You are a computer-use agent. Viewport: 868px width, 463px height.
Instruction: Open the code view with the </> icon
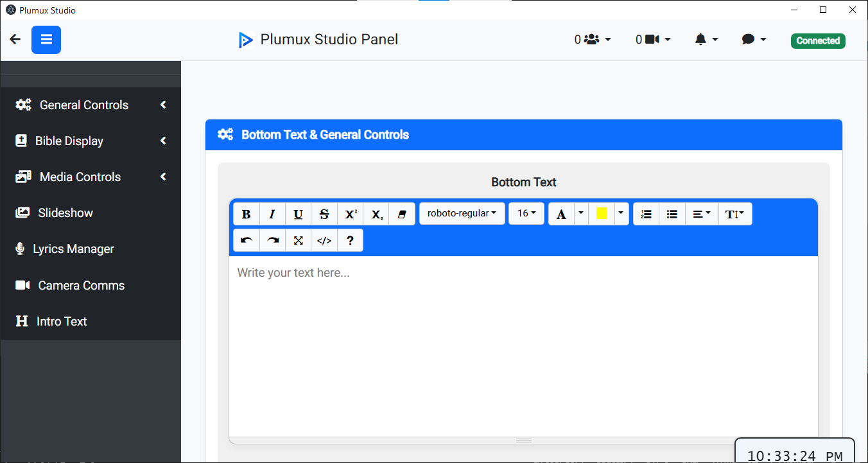[x=324, y=240]
